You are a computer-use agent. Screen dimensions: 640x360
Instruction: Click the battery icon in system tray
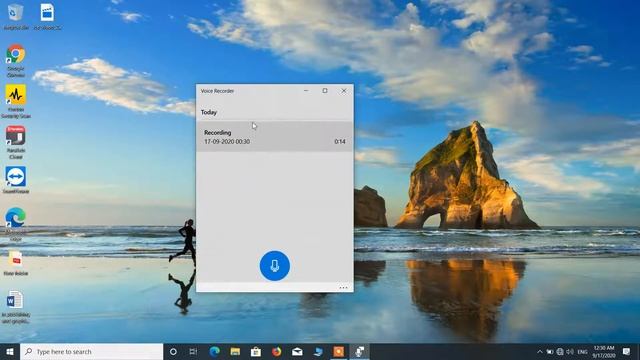click(550, 351)
